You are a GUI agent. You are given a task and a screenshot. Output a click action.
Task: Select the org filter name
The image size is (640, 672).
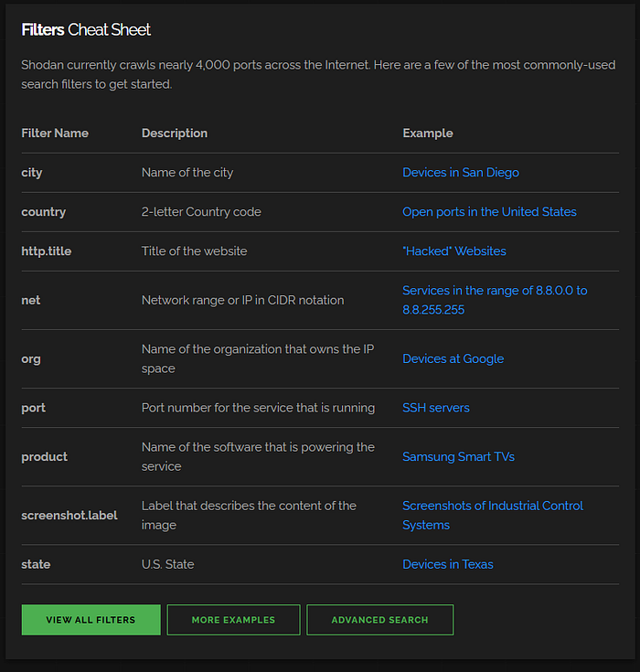coord(31,358)
